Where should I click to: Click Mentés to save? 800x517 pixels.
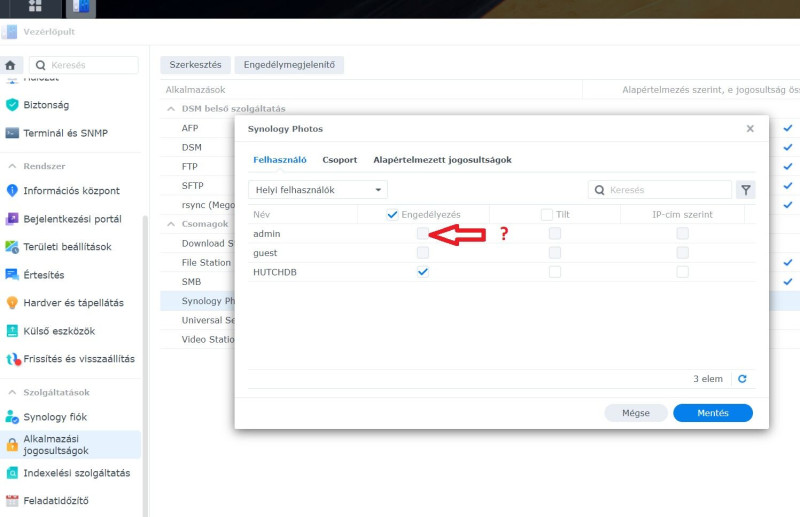[x=713, y=413]
